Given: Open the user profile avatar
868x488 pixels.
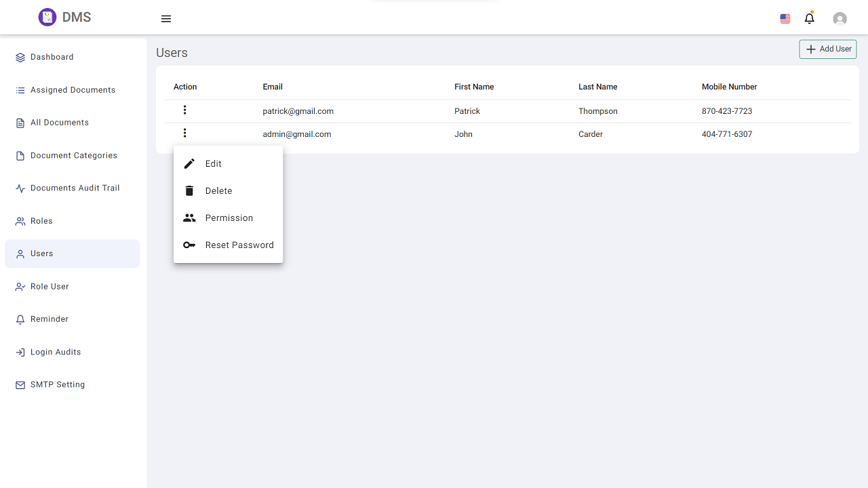Looking at the screenshot, I should [x=840, y=19].
